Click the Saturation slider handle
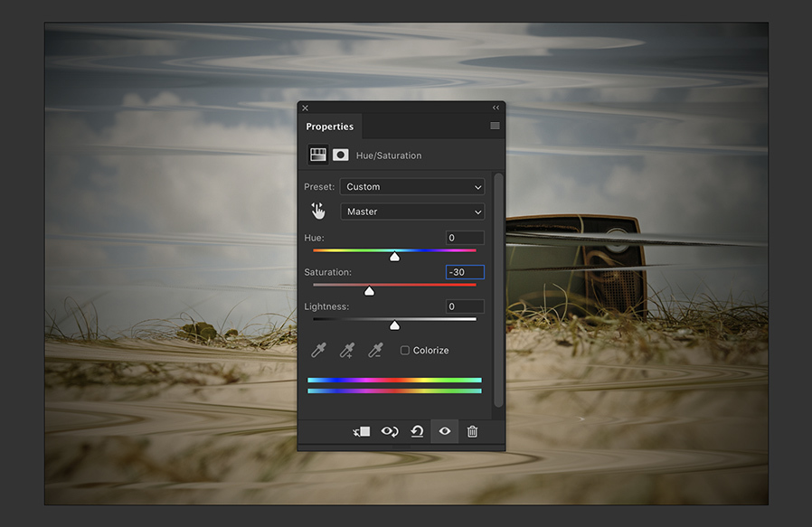The image size is (812, 527). 369,291
